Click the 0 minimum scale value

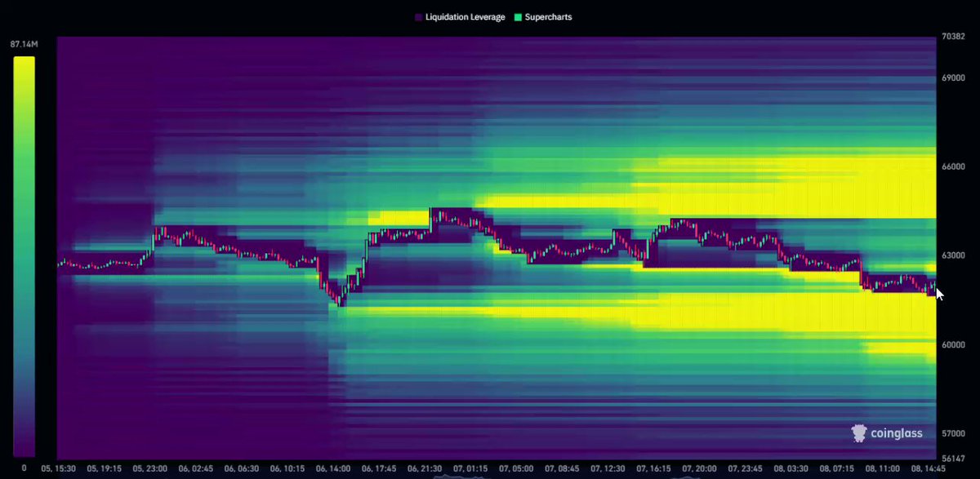pos(24,468)
